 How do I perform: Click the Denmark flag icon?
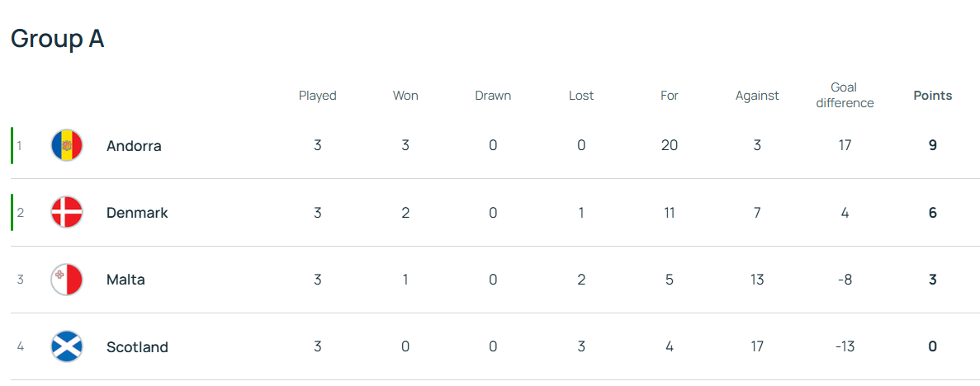coord(66,213)
